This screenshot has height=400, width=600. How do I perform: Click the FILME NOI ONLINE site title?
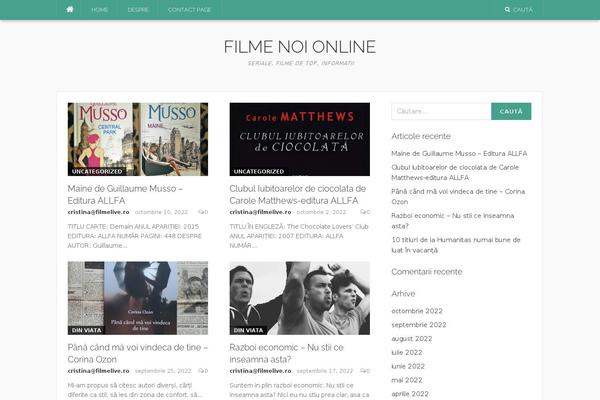point(300,47)
